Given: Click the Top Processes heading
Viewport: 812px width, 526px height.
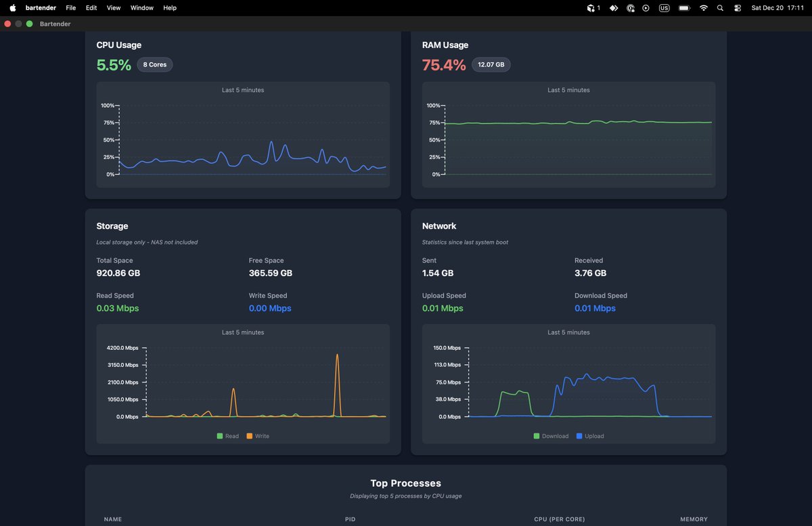Looking at the screenshot, I should pos(406,483).
